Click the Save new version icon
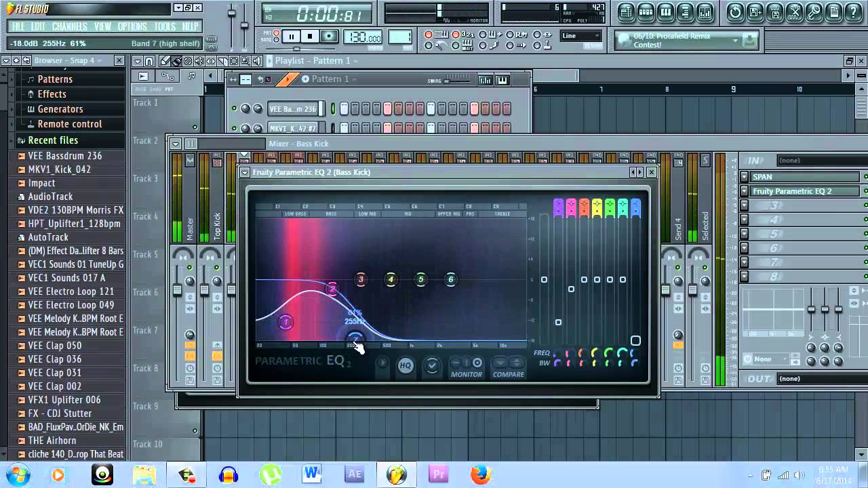The height and width of the screenshot is (488, 868). pyautogui.click(x=755, y=12)
